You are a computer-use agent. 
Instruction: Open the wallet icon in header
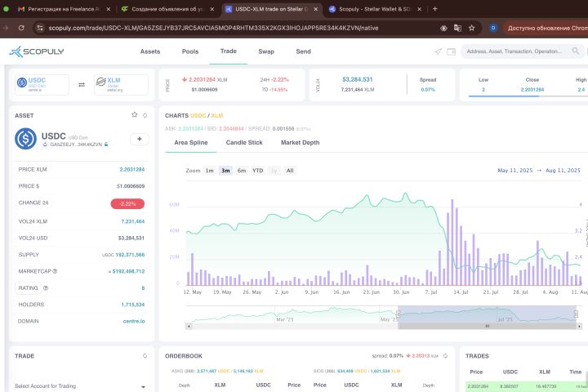coord(451,51)
